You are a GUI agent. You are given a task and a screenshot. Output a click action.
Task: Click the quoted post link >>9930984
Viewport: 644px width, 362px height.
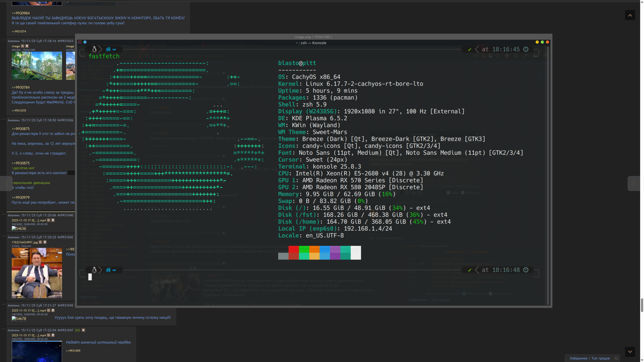coord(20,13)
